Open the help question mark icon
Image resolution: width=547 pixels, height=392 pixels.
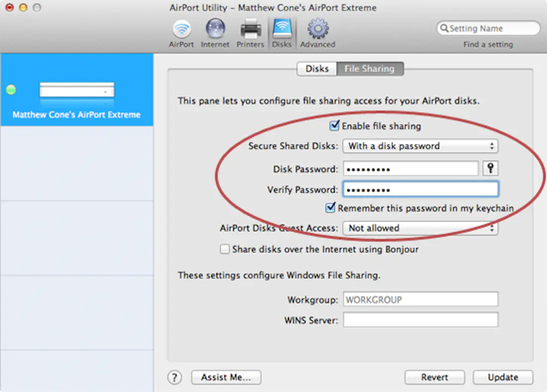(x=175, y=378)
